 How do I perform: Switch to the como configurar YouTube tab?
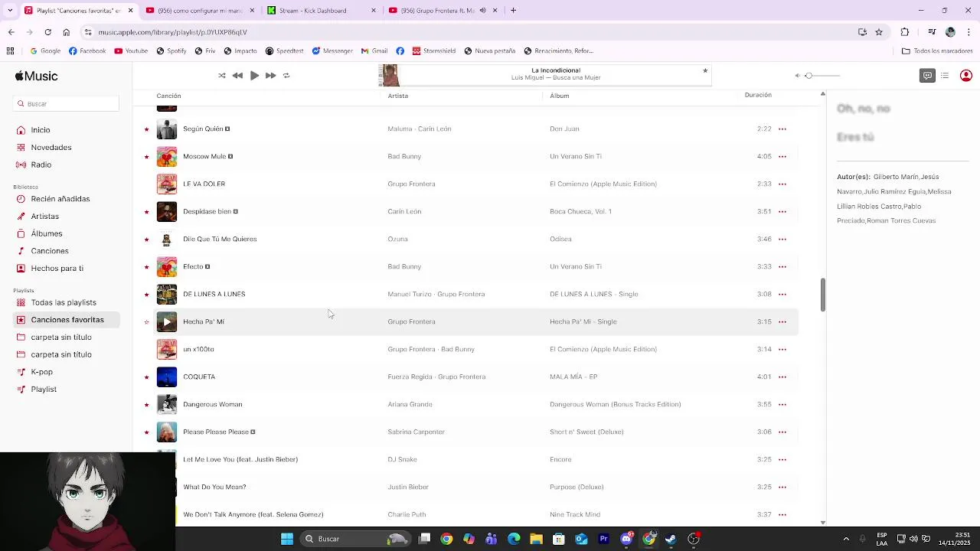[199, 11]
